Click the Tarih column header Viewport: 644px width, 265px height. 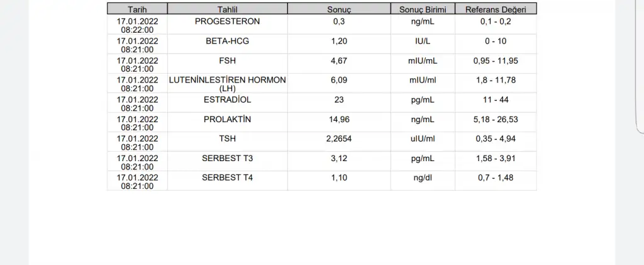coord(137,10)
